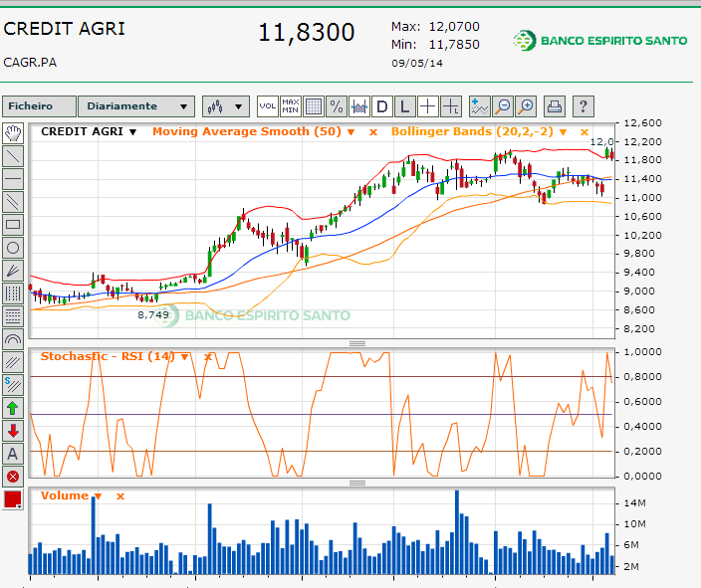Open Bollinger Bands (20,2,-2) options

click(x=564, y=132)
